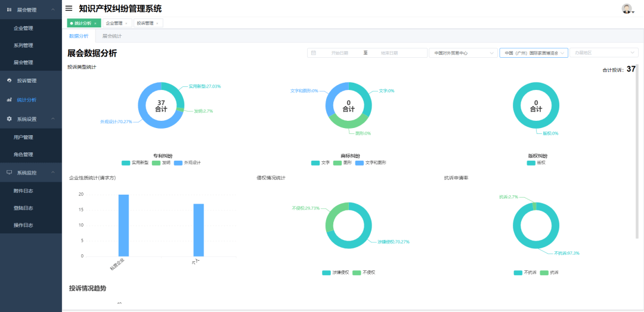The image size is (644, 312).
Task: Click the calendar icon in the date range
Action: (x=314, y=53)
